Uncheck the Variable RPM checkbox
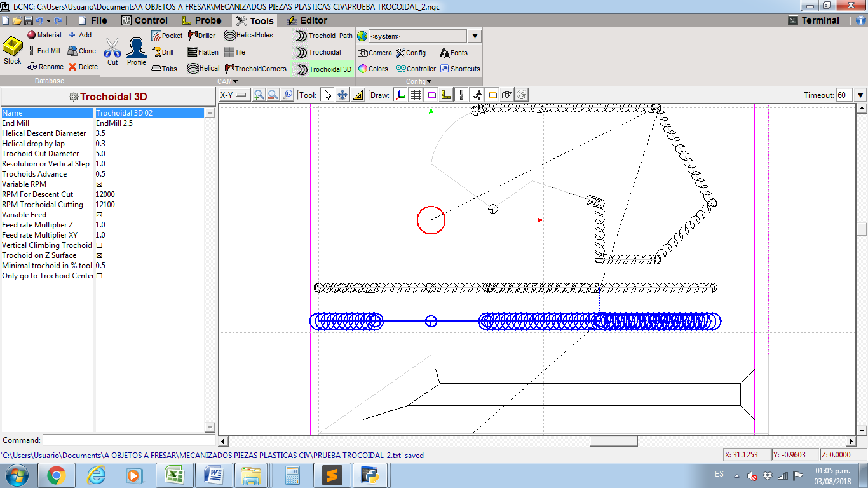 tap(99, 184)
